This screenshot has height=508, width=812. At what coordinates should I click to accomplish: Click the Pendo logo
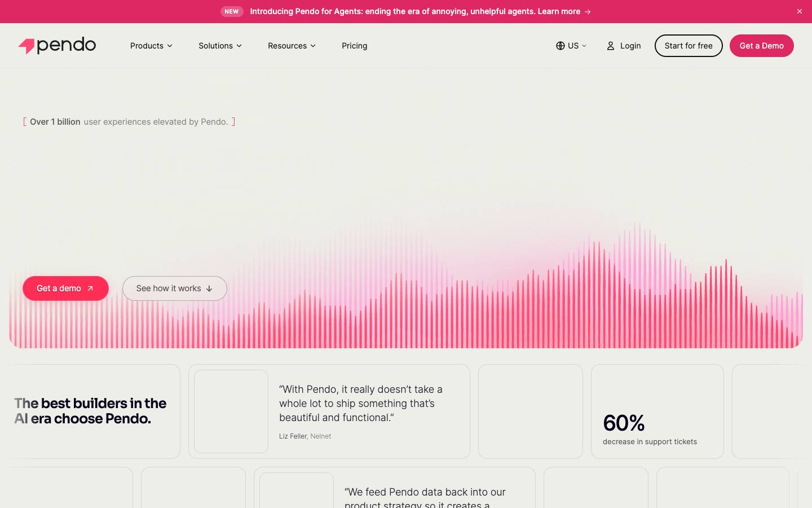[x=57, y=46]
